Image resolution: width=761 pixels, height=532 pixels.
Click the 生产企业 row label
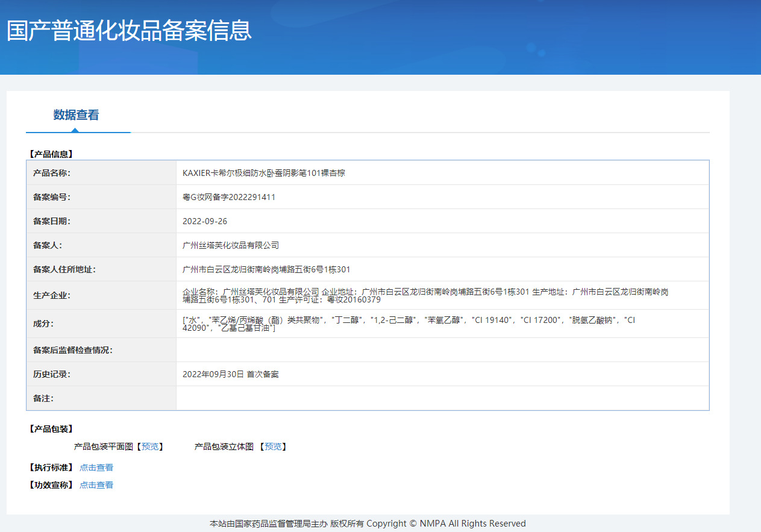click(x=52, y=295)
